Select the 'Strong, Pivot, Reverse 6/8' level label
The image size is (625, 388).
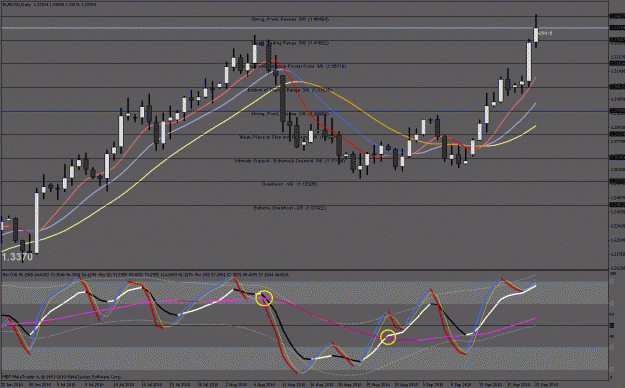click(x=290, y=19)
